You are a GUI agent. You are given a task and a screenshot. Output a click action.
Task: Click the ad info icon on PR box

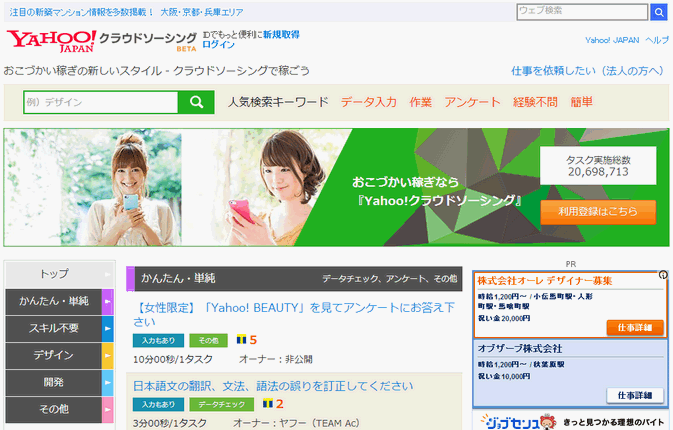tap(663, 275)
